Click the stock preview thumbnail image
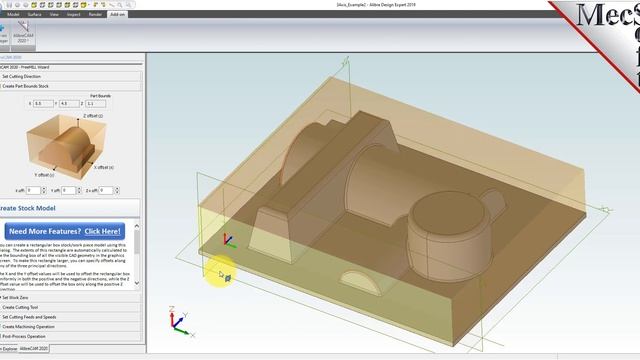Image resolution: width=640 pixels, height=360 pixels. [x=67, y=147]
